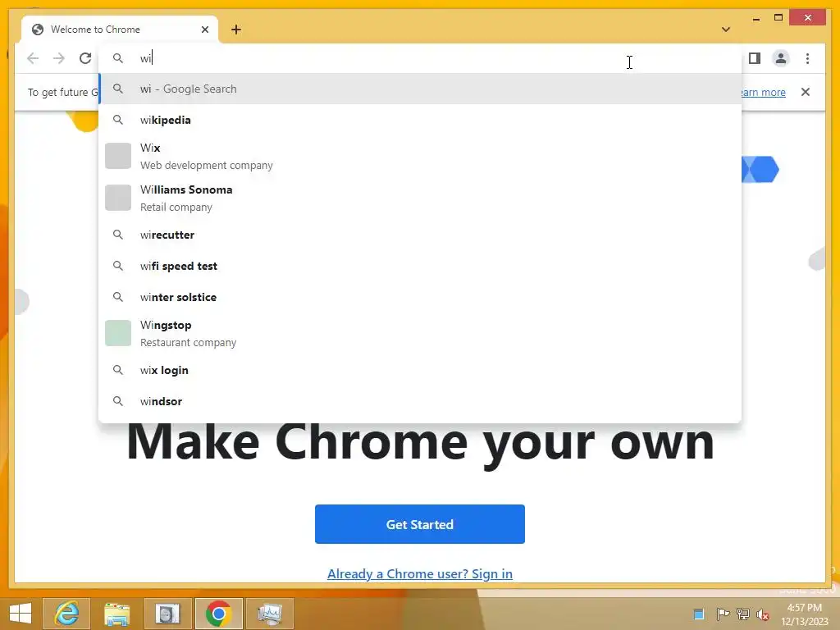Click search icon beside wikipedia suggestion
Viewport: 840px width, 630px height.
tap(118, 120)
